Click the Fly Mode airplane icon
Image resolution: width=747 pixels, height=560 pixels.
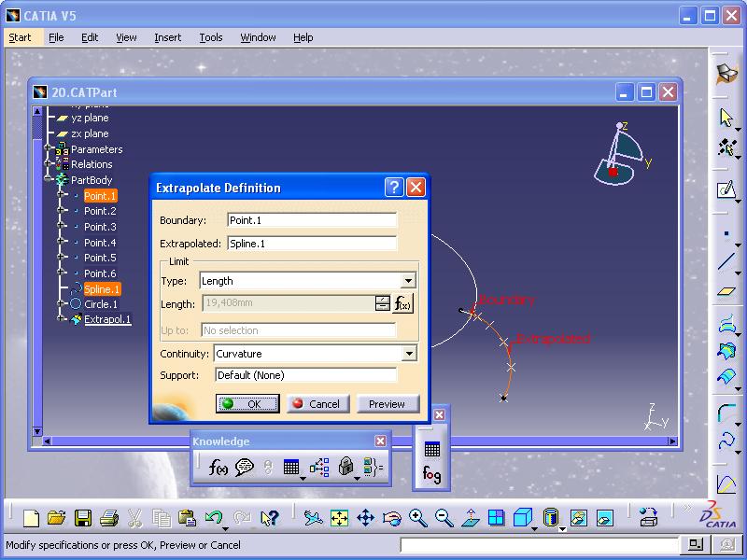pyautogui.click(x=312, y=515)
